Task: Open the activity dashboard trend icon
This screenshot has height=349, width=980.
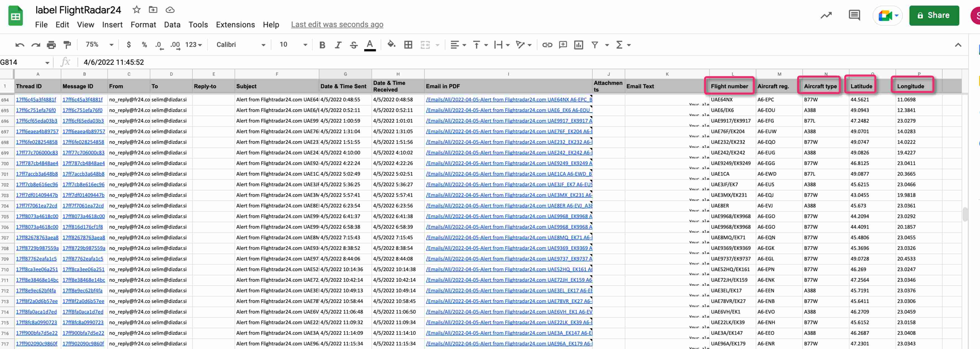Action: pyautogui.click(x=826, y=16)
